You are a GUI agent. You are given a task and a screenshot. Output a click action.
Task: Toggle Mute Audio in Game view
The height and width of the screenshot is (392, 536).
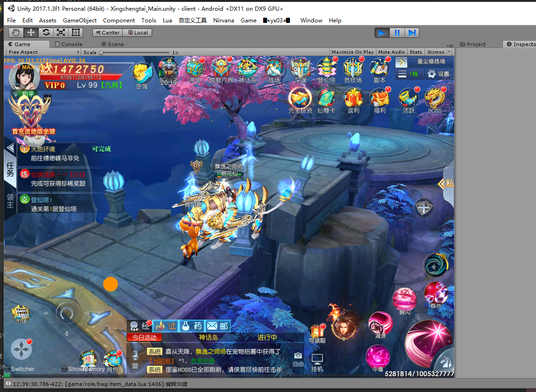[391, 52]
